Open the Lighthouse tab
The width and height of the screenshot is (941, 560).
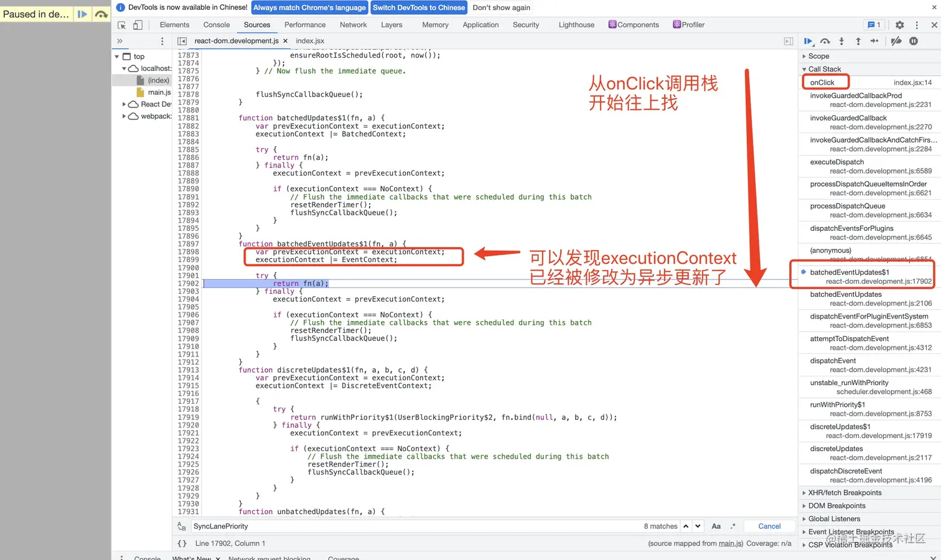pos(576,25)
